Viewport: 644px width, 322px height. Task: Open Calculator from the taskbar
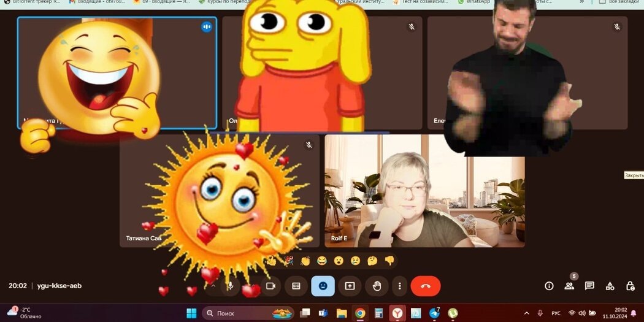click(378, 313)
